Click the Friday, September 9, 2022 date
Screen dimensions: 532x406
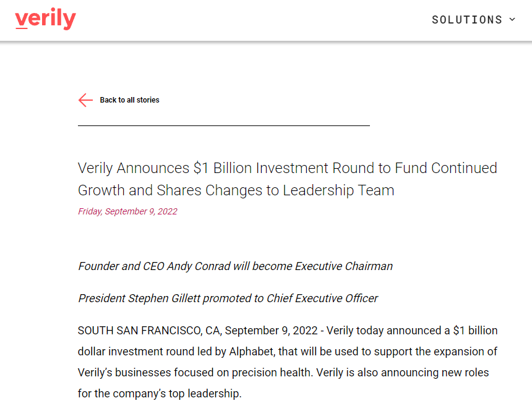tap(127, 211)
